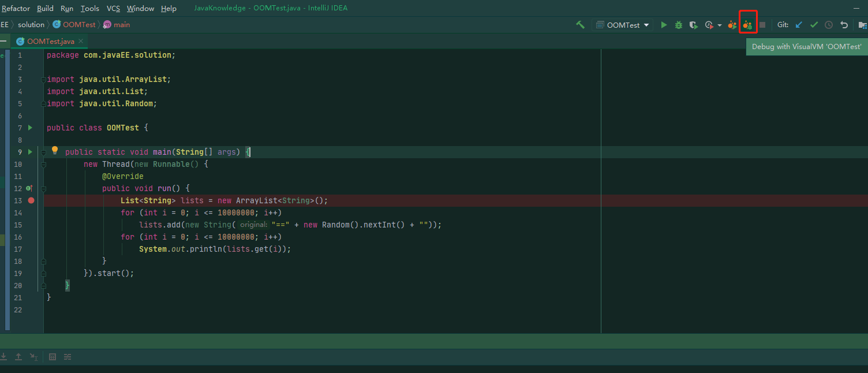Click the solution package breadcrumb

[31, 24]
